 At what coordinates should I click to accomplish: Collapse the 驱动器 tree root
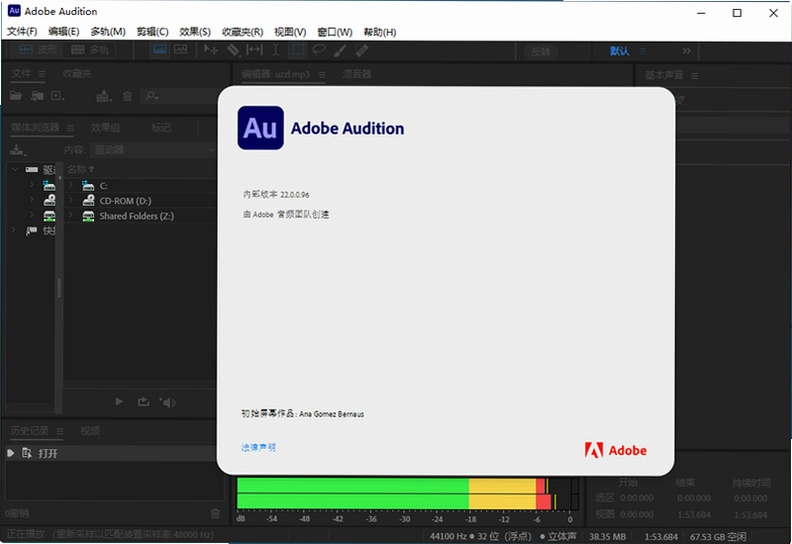(x=15, y=169)
